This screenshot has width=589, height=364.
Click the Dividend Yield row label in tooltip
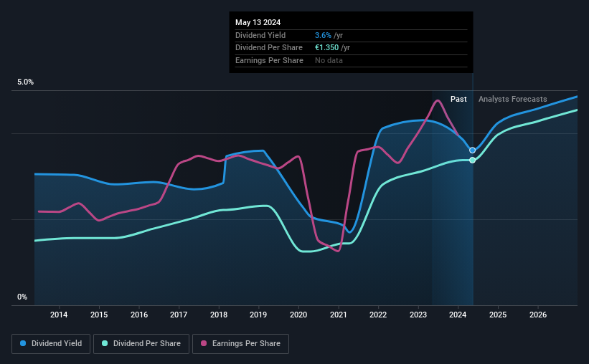coord(260,35)
